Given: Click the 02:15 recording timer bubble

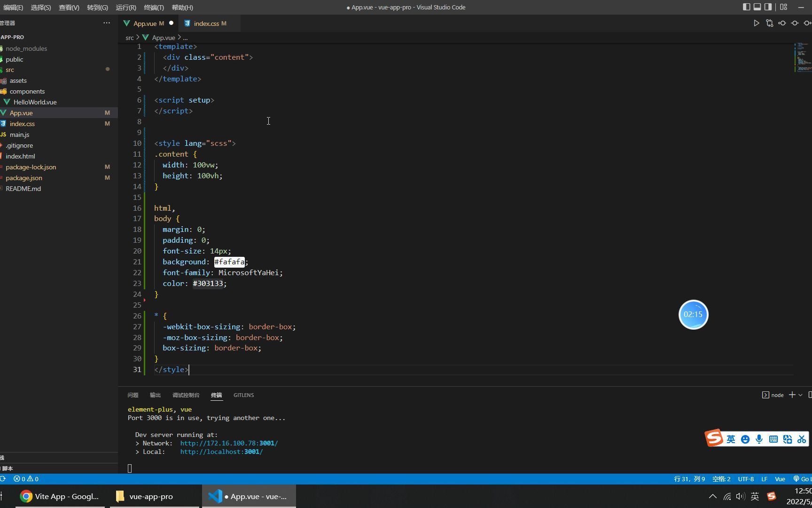Looking at the screenshot, I should pos(693,315).
